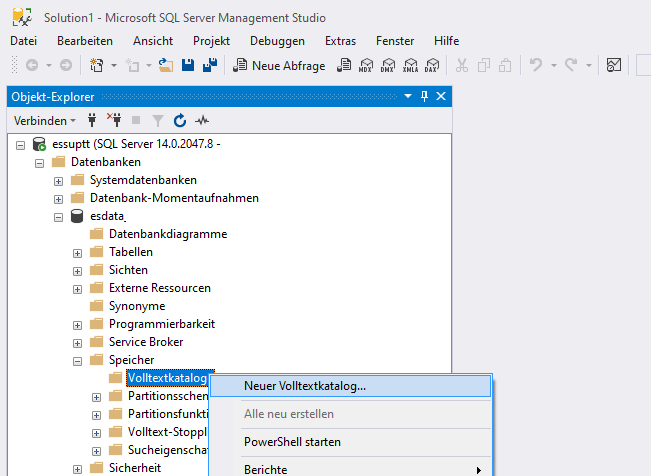Screen dimensions: 651x476
Task: Open the Extras menu
Action: tap(340, 41)
